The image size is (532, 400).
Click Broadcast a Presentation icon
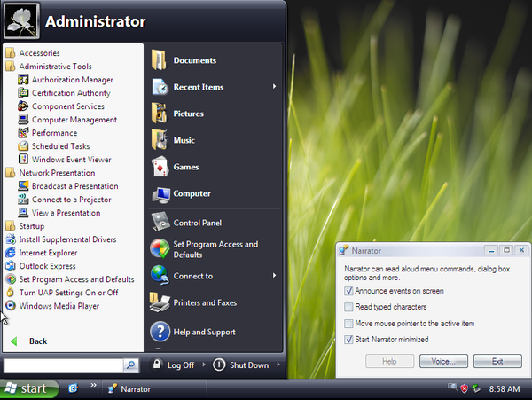pos(23,186)
